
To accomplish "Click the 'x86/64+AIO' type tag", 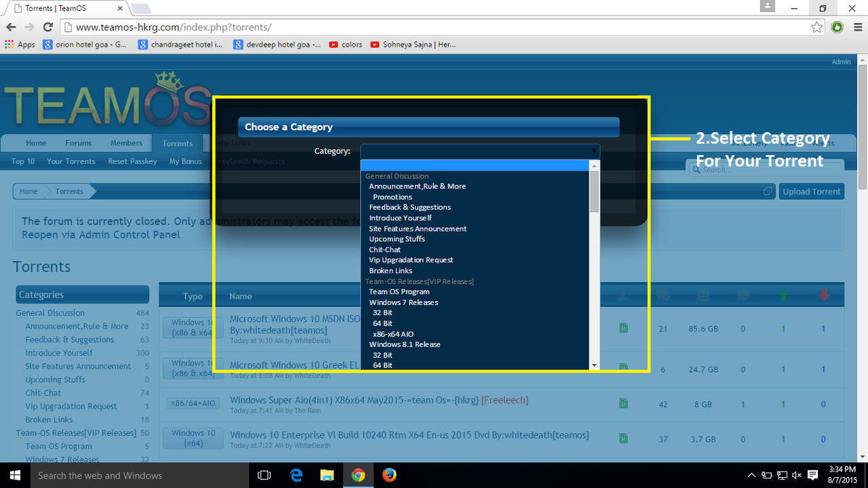I will point(193,403).
